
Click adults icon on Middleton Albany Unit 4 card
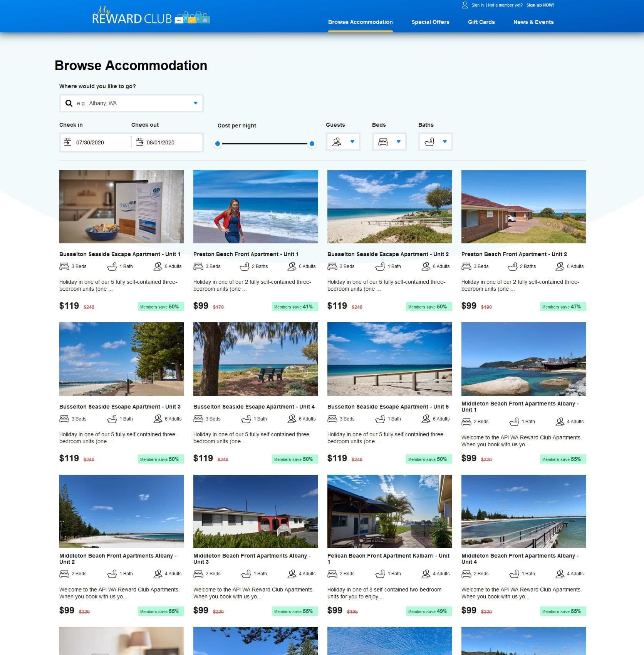coord(560,574)
